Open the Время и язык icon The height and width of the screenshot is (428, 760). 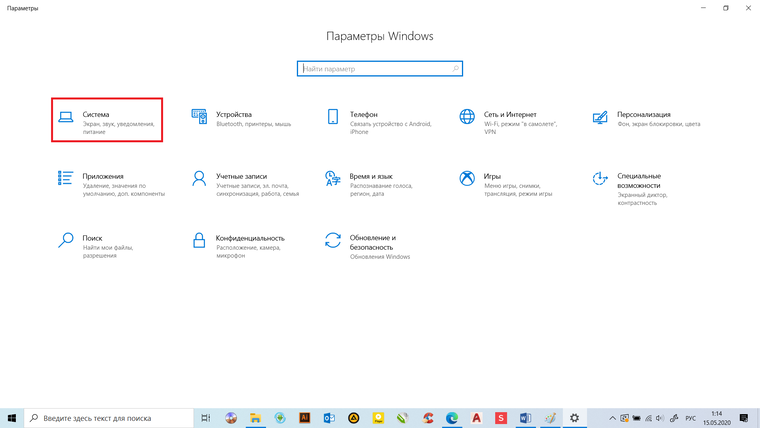pyautogui.click(x=332, y=178)
